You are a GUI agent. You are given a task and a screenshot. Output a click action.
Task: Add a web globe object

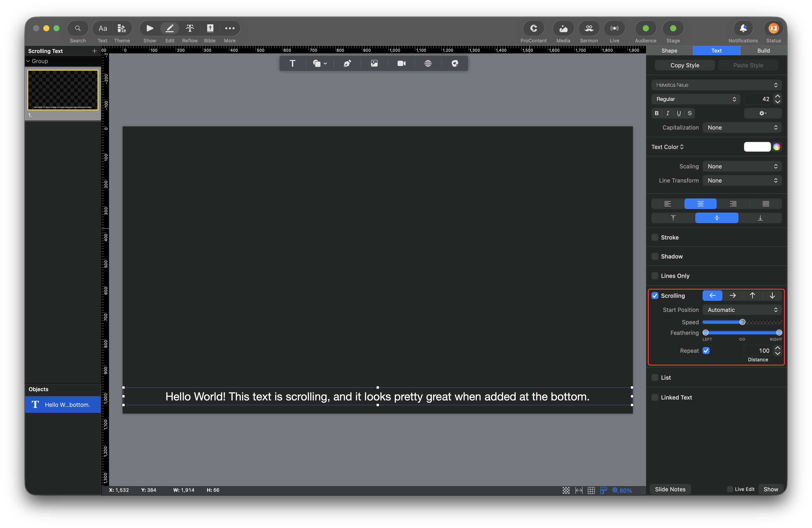428,64
